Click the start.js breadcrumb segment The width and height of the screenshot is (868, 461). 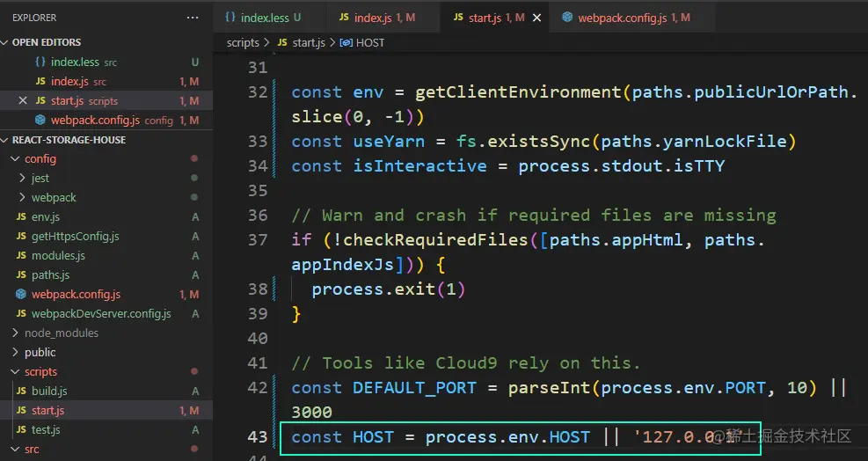point(302,42)
